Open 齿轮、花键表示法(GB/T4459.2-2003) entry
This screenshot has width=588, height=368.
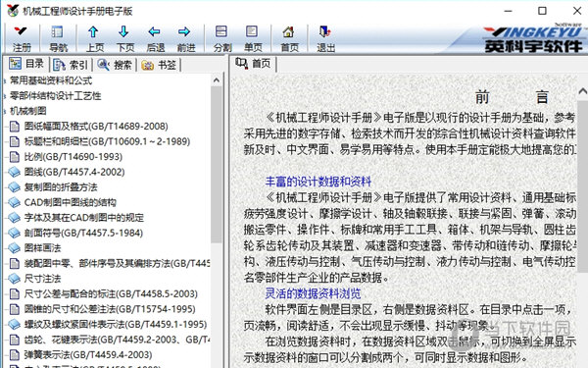[117, 340]
